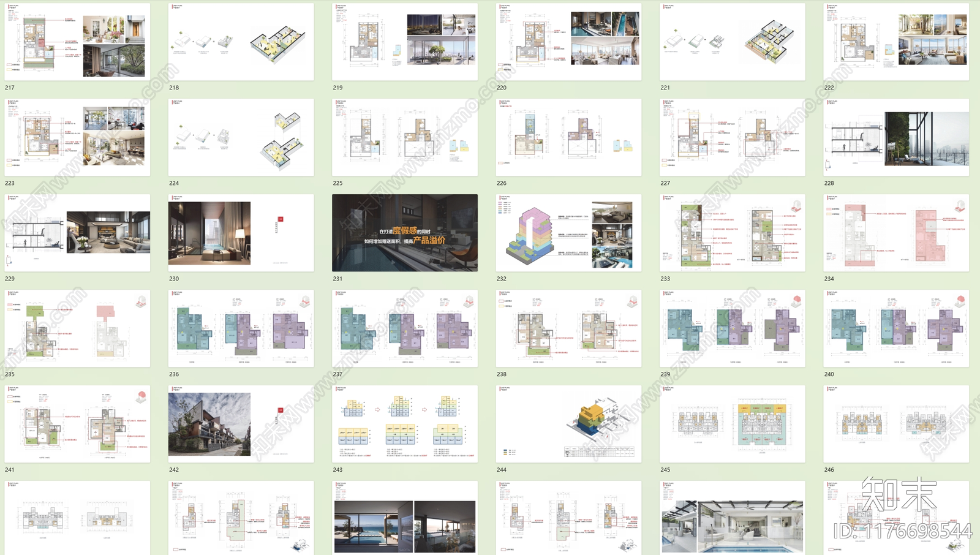The width and height of the screenshot is (980, 555).
Task: Click page thumbnail 241
Action: click(77, 424)
